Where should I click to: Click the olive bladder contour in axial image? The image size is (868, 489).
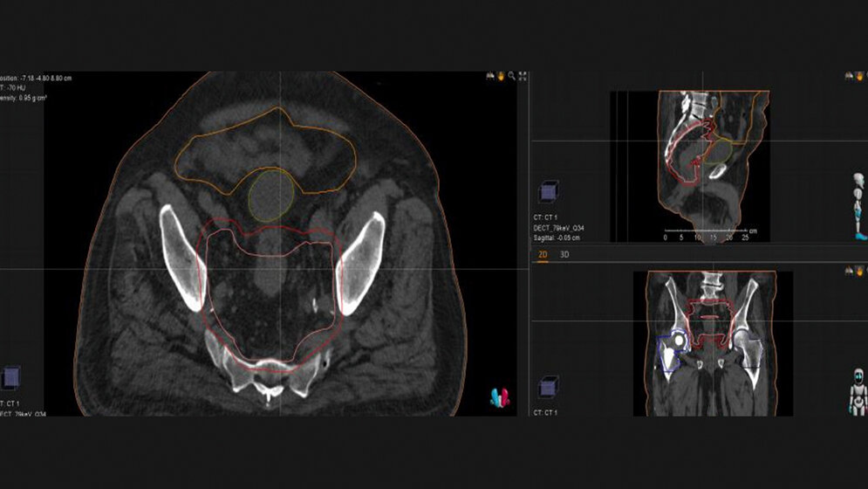tap(270, 195)
